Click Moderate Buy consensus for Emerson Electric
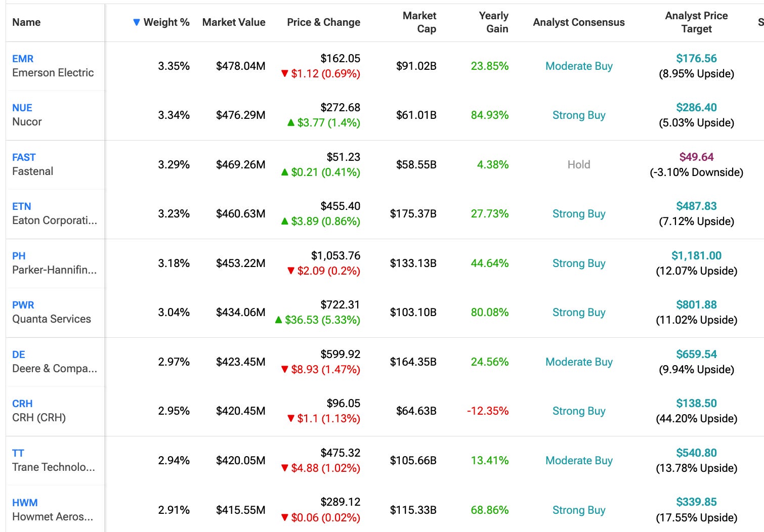This screenshot has height=532, width=764. click(579, 66)
